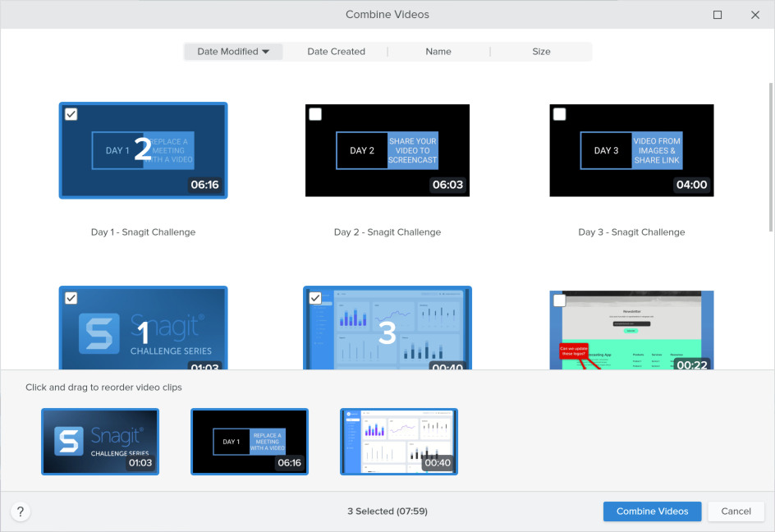This screenshot has width=775, height=532.
Task: Click the 'Day 2 - Snagit Challenge' label
Action: pyautogui.click(x=387, y=232)
